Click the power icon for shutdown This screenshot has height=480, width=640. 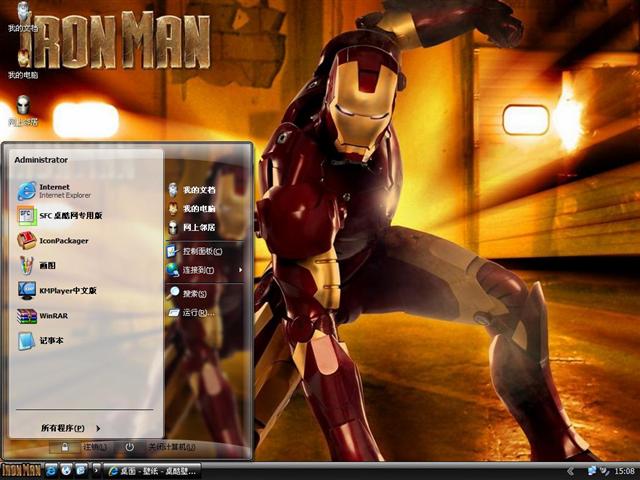click(x=129, y=447)
